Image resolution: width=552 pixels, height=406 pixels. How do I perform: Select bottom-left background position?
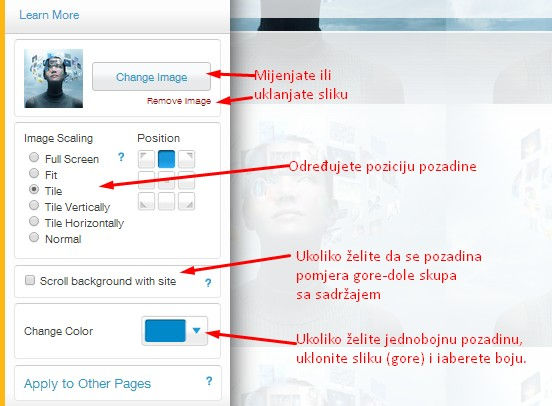(146, 201)
